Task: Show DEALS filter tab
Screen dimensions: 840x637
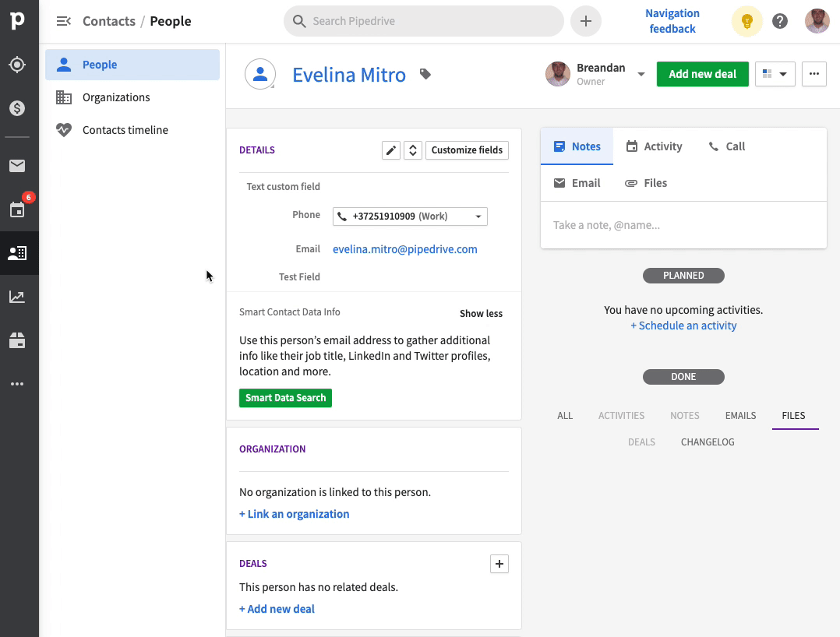Action: [642, 442]
